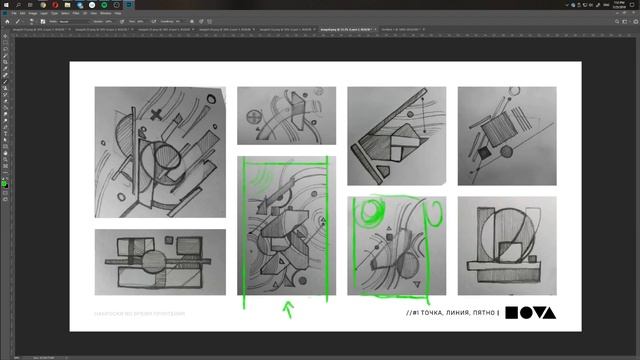Toggle Quick Mask mode
The image size is (640, 360).
pyautogui.click(x=5, y=192)
